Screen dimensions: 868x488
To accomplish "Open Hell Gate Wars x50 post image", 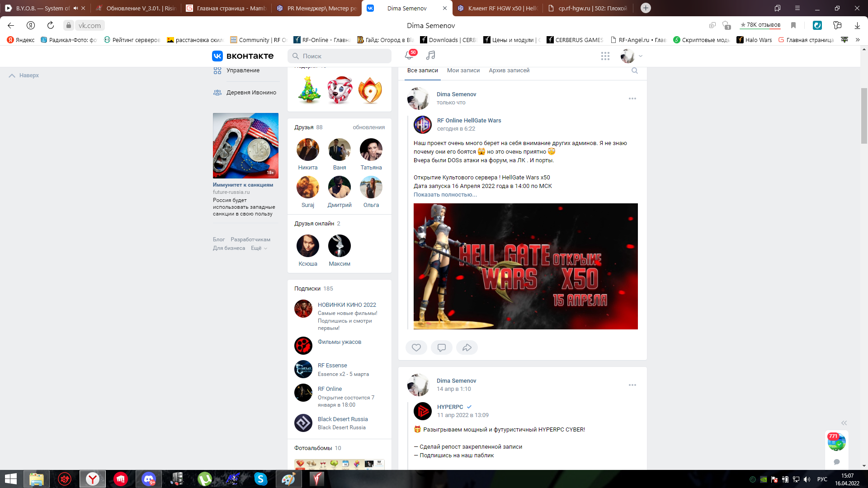I will pyautogui.click(x=526, y=266).
